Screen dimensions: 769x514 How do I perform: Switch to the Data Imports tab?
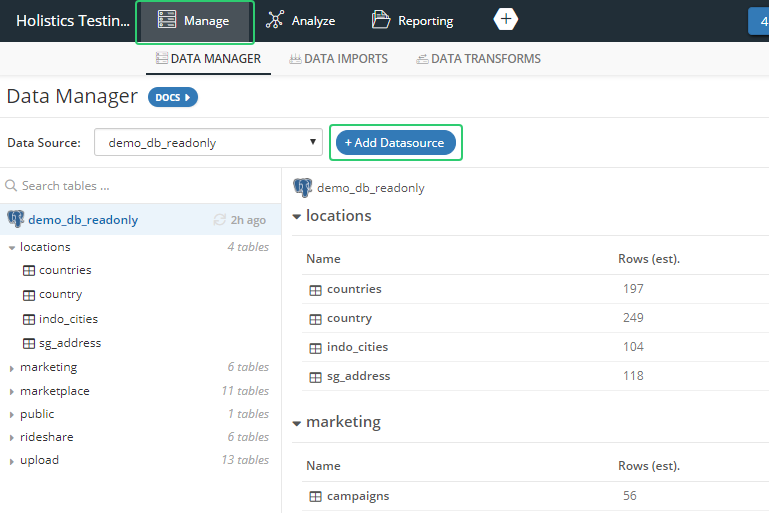[338, 59]
